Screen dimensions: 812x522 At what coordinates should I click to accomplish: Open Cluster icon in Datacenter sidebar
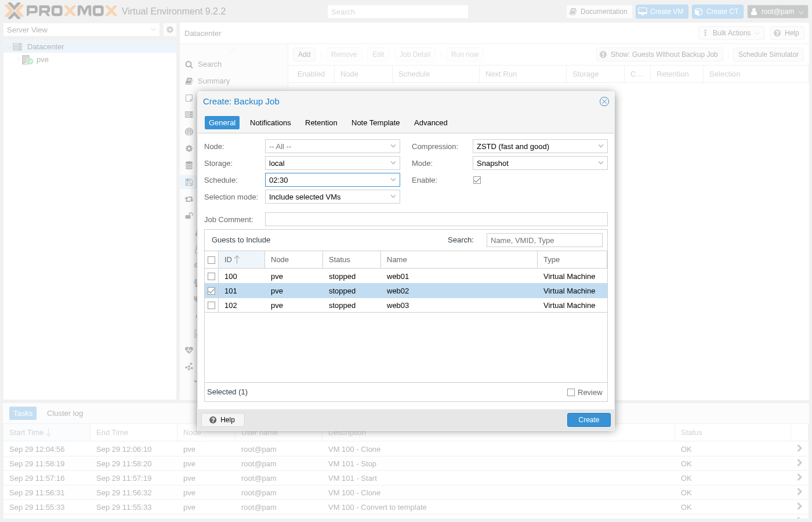[x=189, y=115]
